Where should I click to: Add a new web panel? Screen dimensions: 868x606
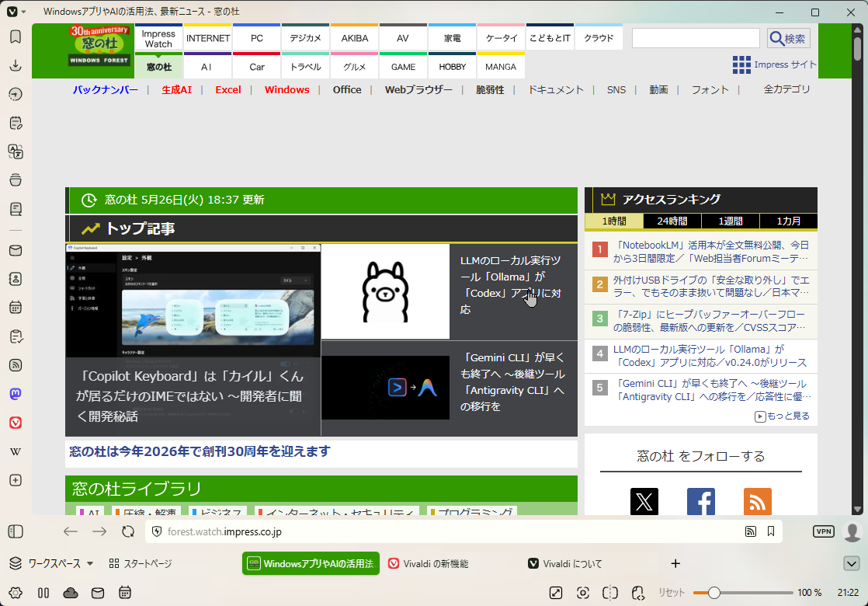coord(16,480)
